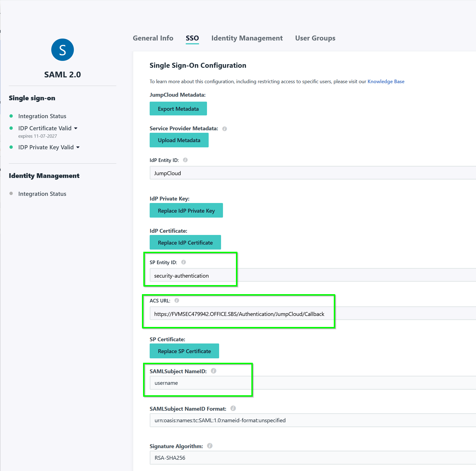Click the info icon beside IdP Entity ID

click(x=185, y=160)
